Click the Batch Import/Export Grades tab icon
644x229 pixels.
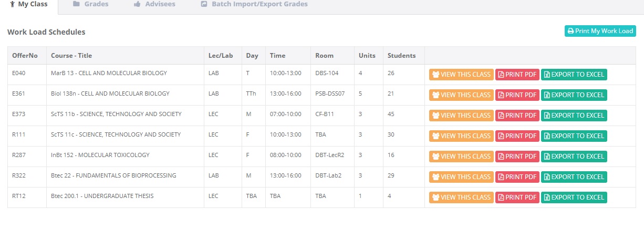[x=204, y=4]
